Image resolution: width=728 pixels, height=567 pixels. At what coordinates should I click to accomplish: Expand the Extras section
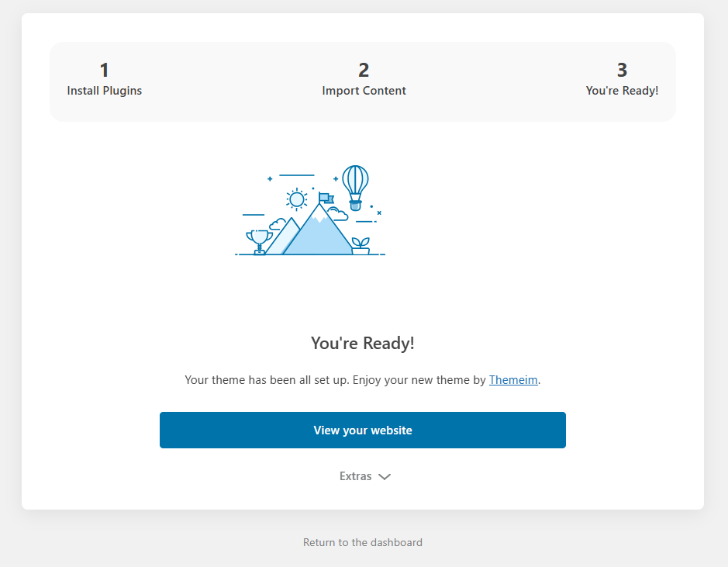365,476
